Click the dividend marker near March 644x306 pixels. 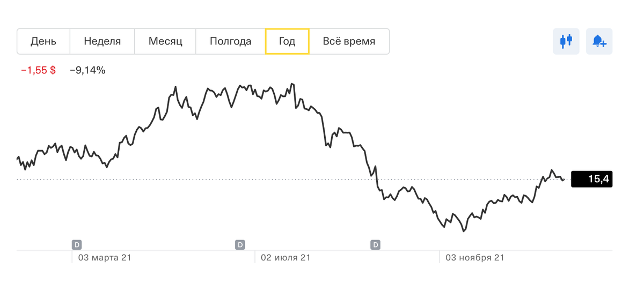[x=77, y=245]
